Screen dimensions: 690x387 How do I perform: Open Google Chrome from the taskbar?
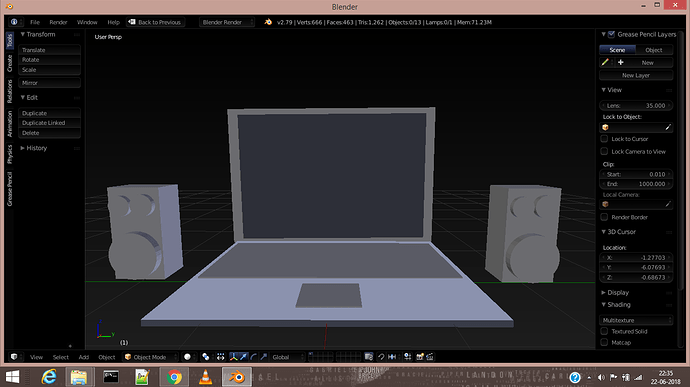point(174,377)
